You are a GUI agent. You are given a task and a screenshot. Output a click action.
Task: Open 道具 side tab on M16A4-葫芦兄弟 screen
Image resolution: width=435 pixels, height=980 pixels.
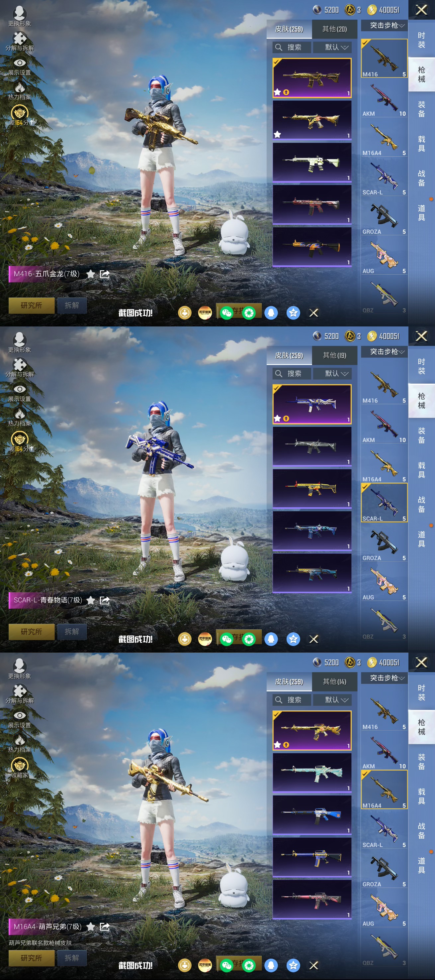tap(421, 866)
